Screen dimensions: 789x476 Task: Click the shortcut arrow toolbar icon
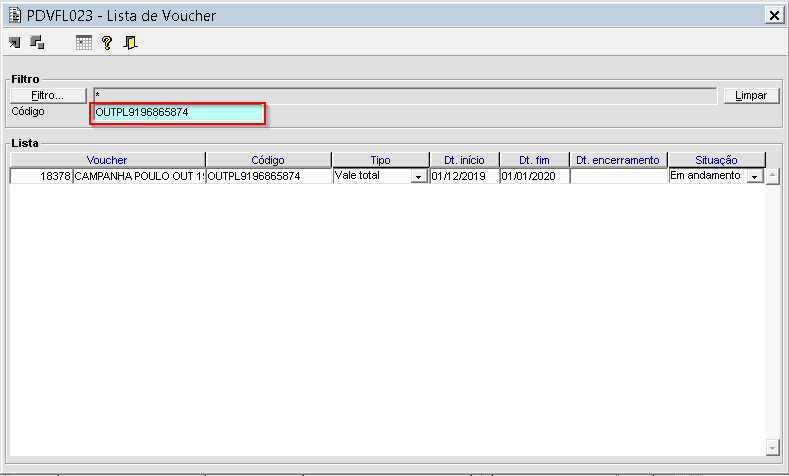15,43
